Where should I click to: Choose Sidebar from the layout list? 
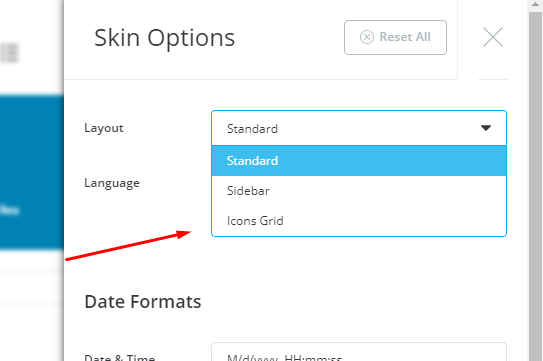(x=359, y=191)
